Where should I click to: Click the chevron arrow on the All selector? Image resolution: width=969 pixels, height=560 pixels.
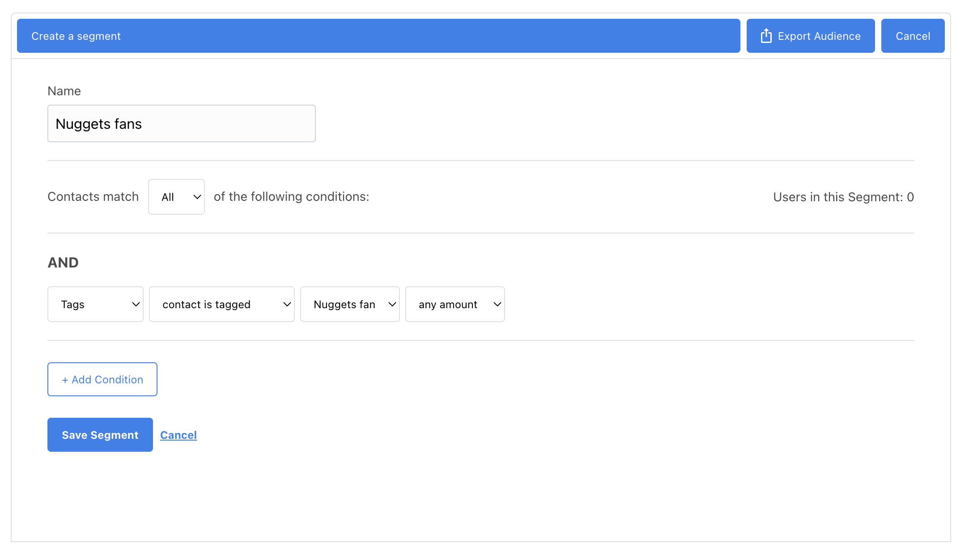[197, 197]
